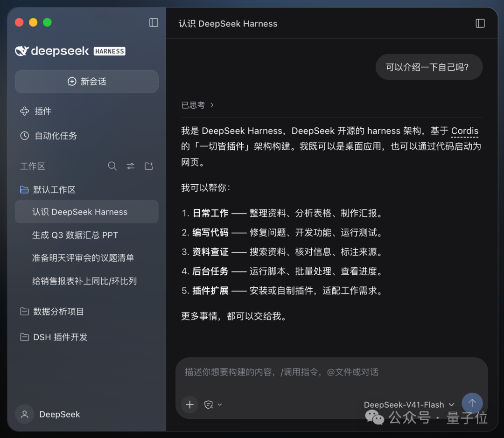The height and width of the screenshot is (438, 504).
Task: Search workspaces with the magnifier icon
Action: click(112, 166)
